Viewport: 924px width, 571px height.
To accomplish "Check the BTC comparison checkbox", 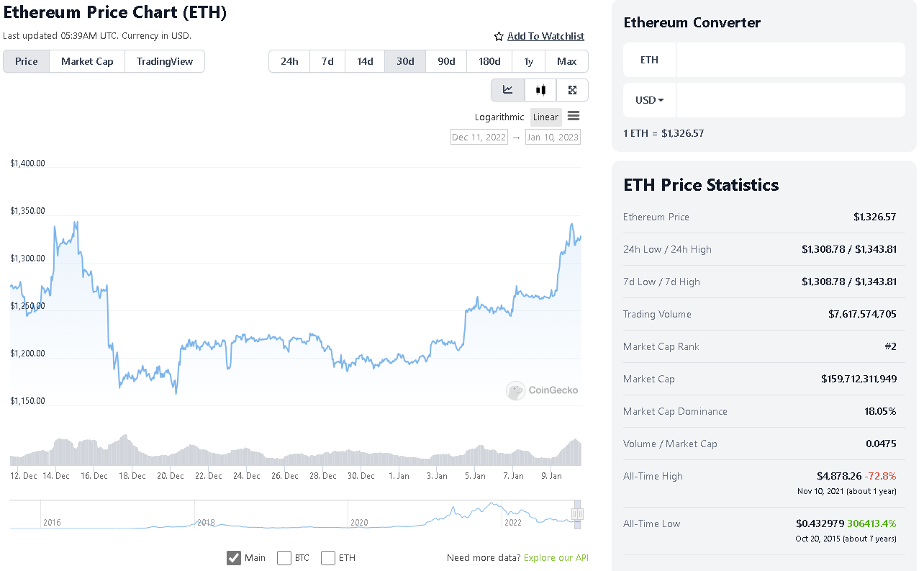I will 284,558.
